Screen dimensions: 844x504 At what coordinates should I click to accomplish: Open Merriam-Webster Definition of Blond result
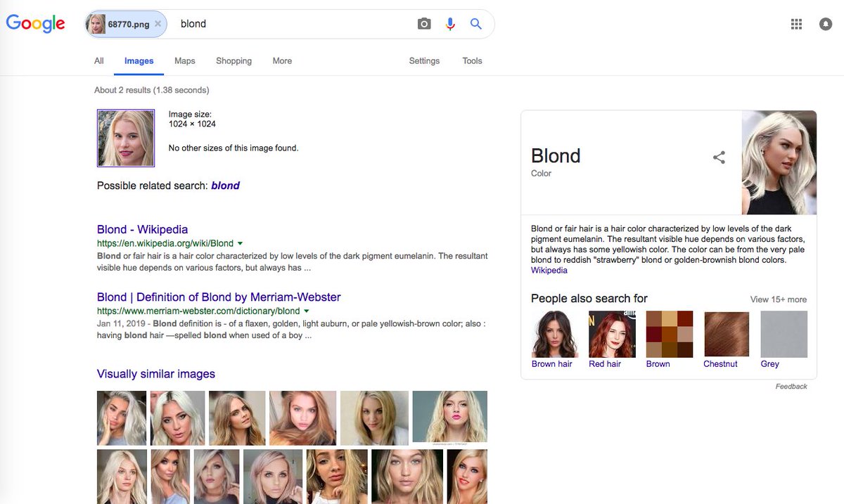coord(219,297)
